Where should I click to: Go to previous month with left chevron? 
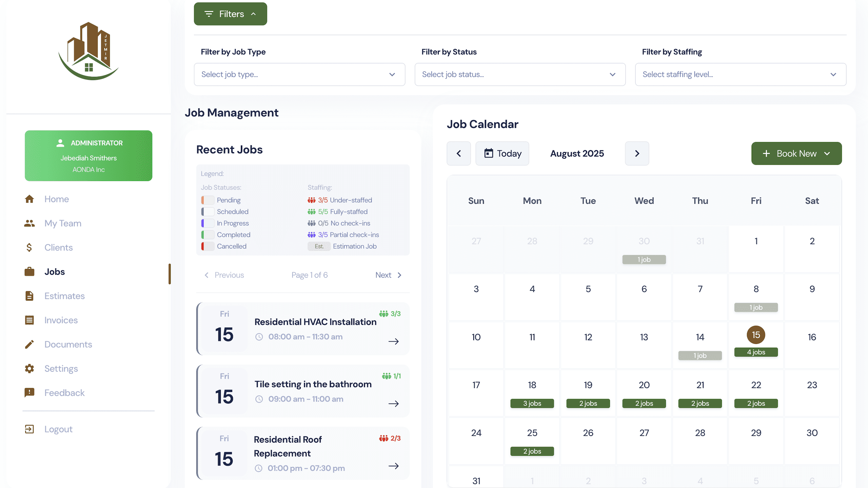pos(459,154)
